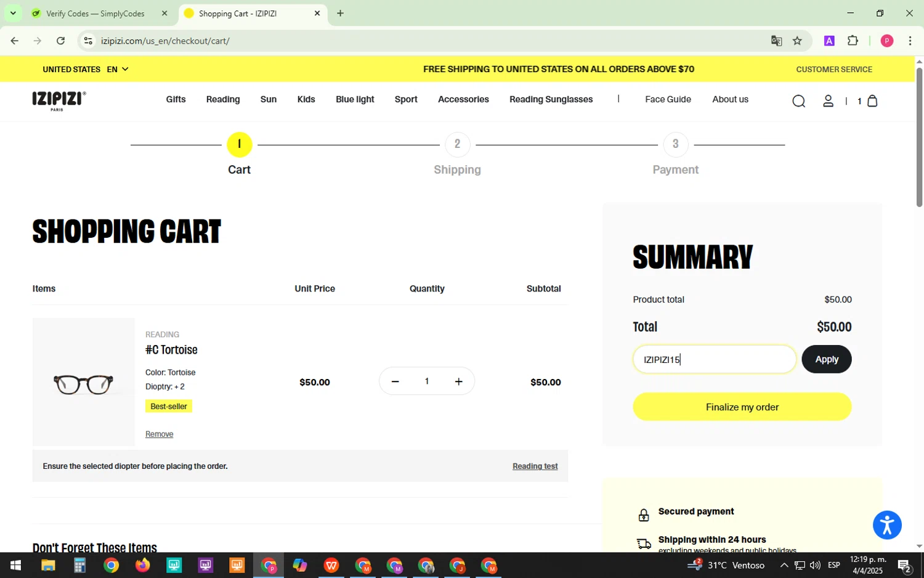Reload the page

(x=60, y=41)
